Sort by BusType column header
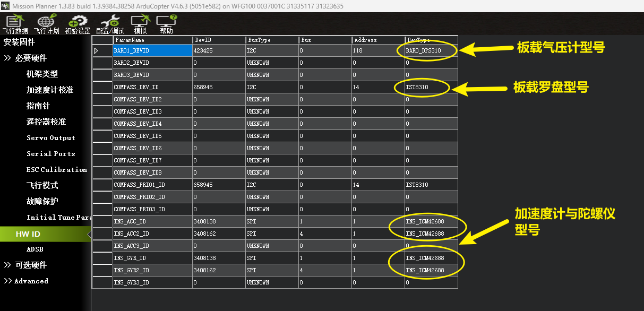 272,40
